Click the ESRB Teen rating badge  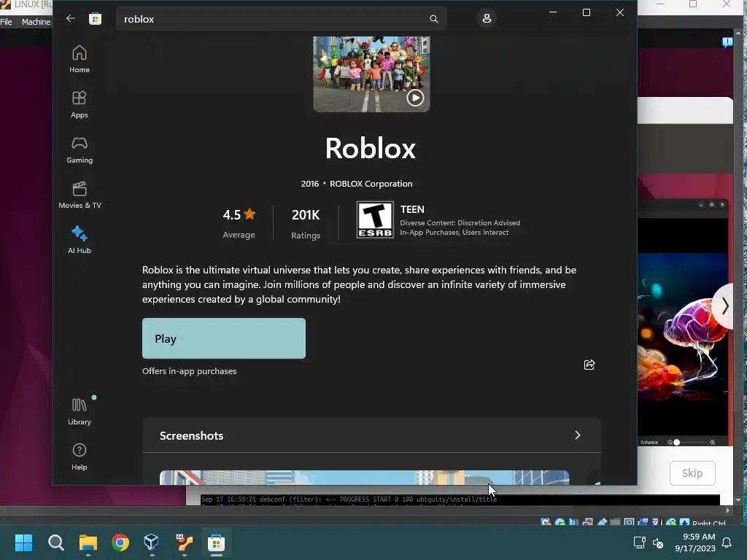coord(375,219)
